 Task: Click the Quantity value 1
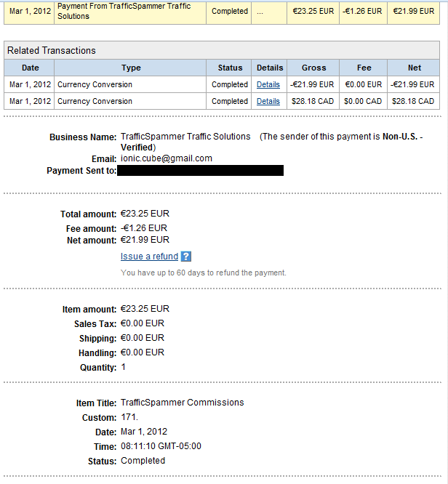click(124, 367)
